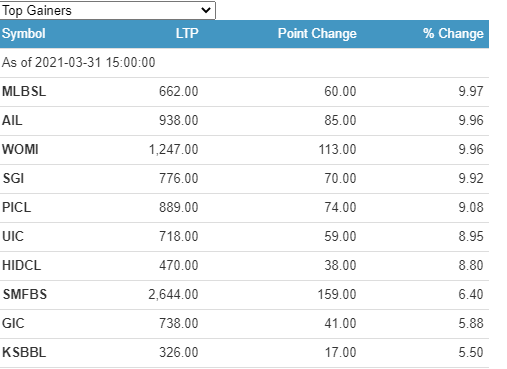Click the 2,644.00 LTP value for SMFBS
Image resolution: width=507 pixels, height=369 pixels.
tap(173, 294)
